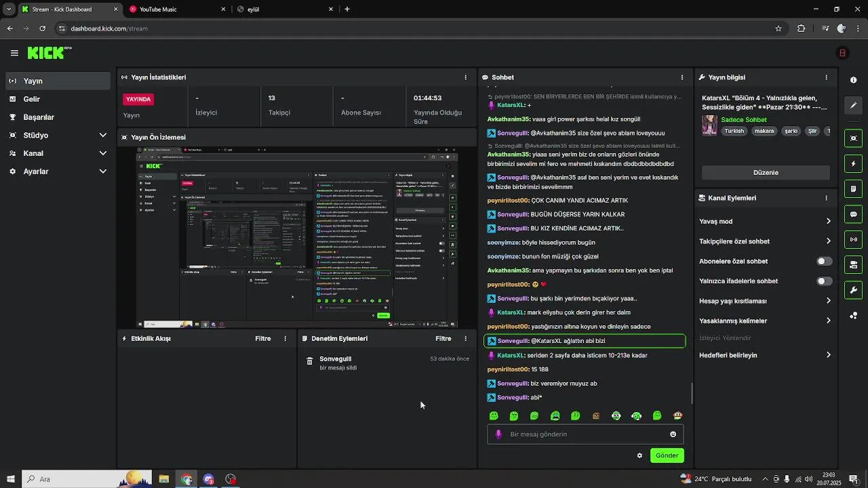This screenshot has height=488, width=868.
Task: Toggle the stream preview widget icon
Action: coord(853,138)
